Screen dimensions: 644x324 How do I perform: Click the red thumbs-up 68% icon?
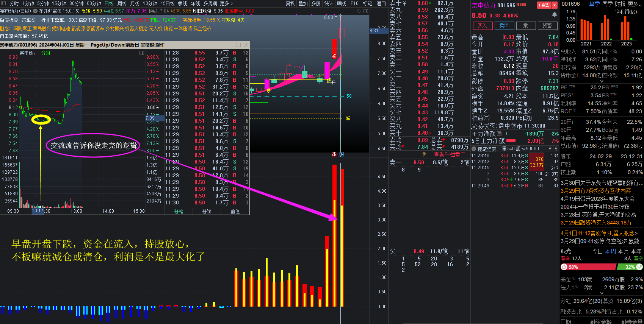(x=564, y=267)
